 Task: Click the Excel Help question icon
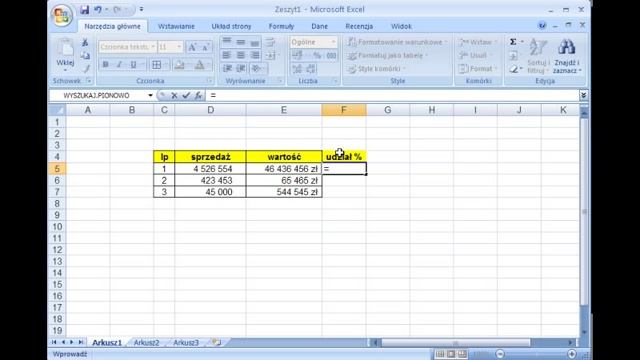(x=542, y=26)
